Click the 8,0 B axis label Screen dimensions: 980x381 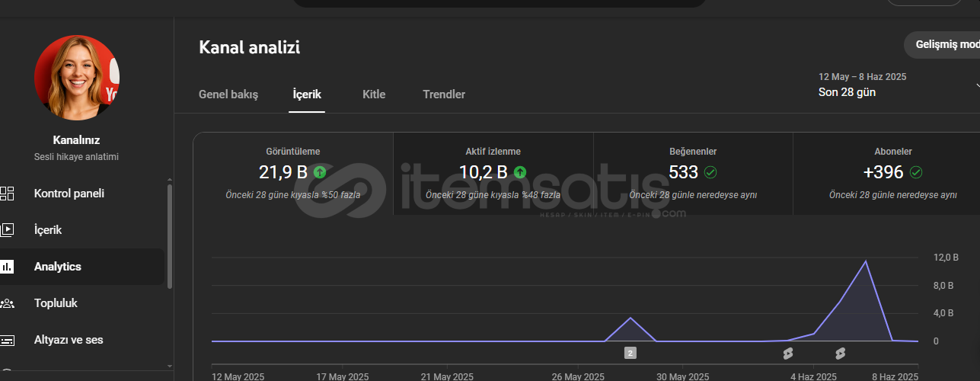pyautogui.click(x=944, y=286)
